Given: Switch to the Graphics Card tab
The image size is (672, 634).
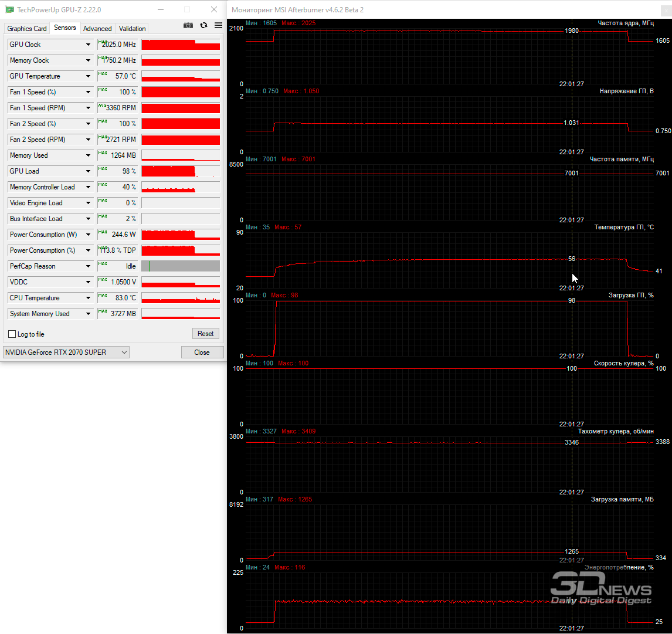Looking at the screenshot, I should [x=26, y=29].
